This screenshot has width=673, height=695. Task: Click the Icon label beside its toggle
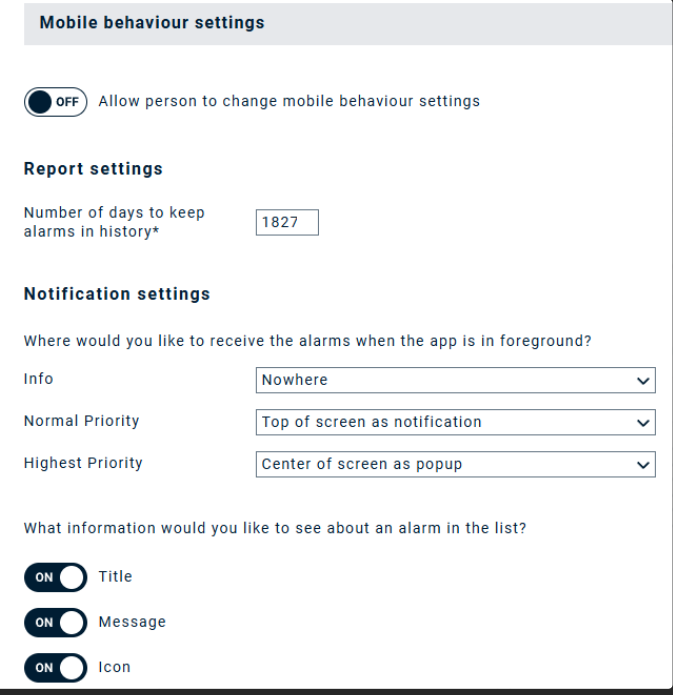(x=114, y=667)
